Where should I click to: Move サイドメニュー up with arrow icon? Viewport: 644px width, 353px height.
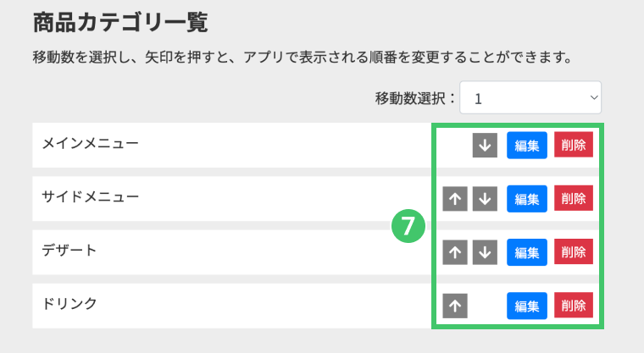click(x=455, y=199)
